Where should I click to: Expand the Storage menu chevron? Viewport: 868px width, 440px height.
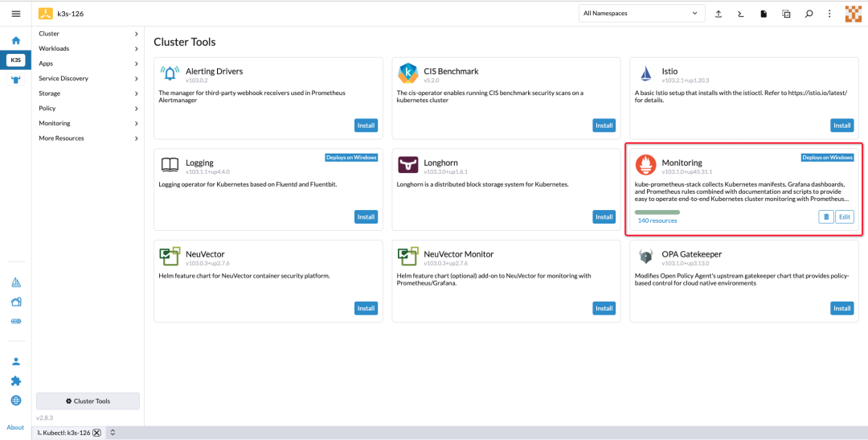136,93
